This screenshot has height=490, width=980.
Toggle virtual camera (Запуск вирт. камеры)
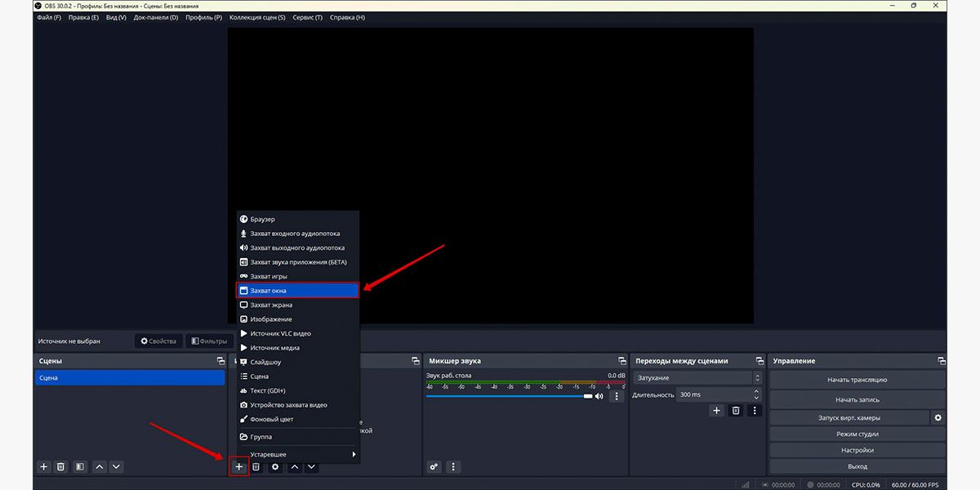pos(849,417)
